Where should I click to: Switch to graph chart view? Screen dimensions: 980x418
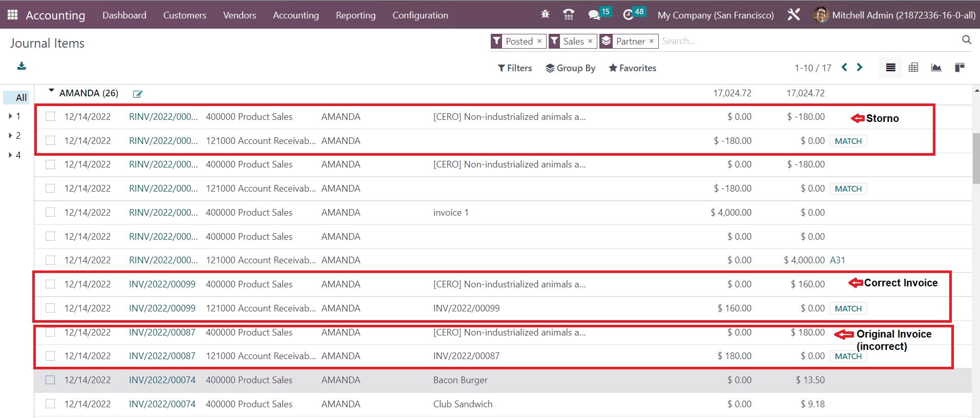[936, 68]
